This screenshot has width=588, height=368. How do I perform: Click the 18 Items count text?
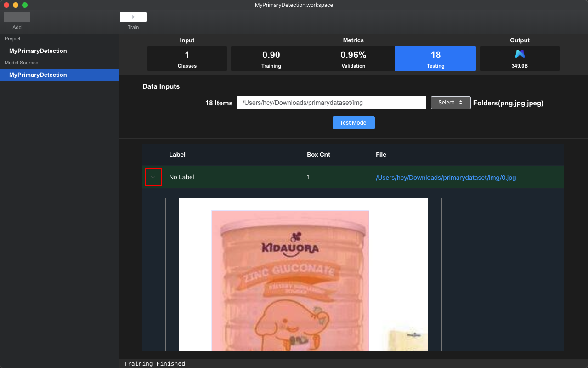[219, 103]
